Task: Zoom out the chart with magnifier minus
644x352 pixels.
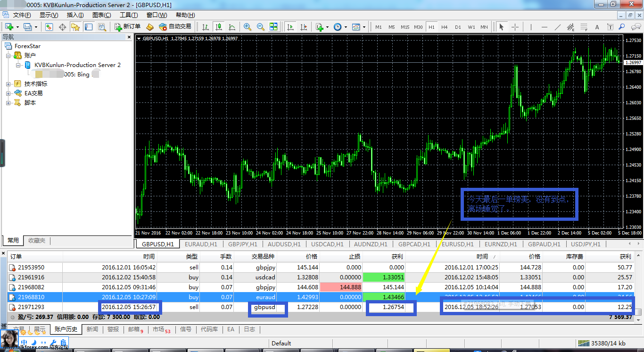Action: click(260, 27)
